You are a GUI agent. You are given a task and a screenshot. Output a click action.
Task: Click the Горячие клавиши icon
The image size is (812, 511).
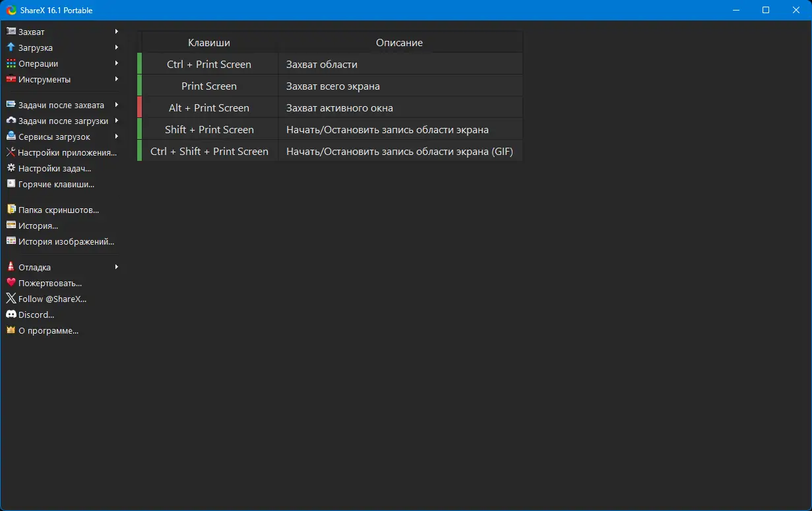[x=11, y=184]
